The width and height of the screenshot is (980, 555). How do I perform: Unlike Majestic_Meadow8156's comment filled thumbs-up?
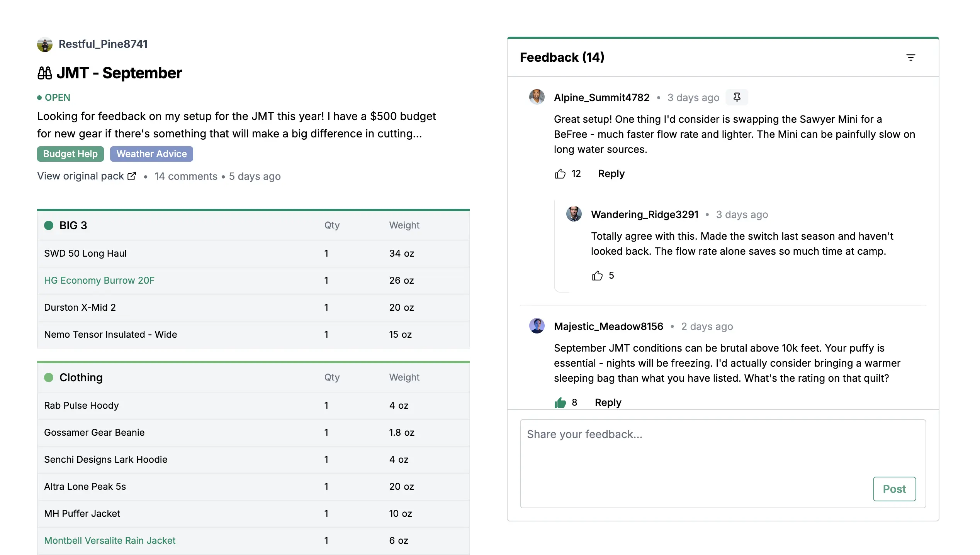[x=560, y=403]
